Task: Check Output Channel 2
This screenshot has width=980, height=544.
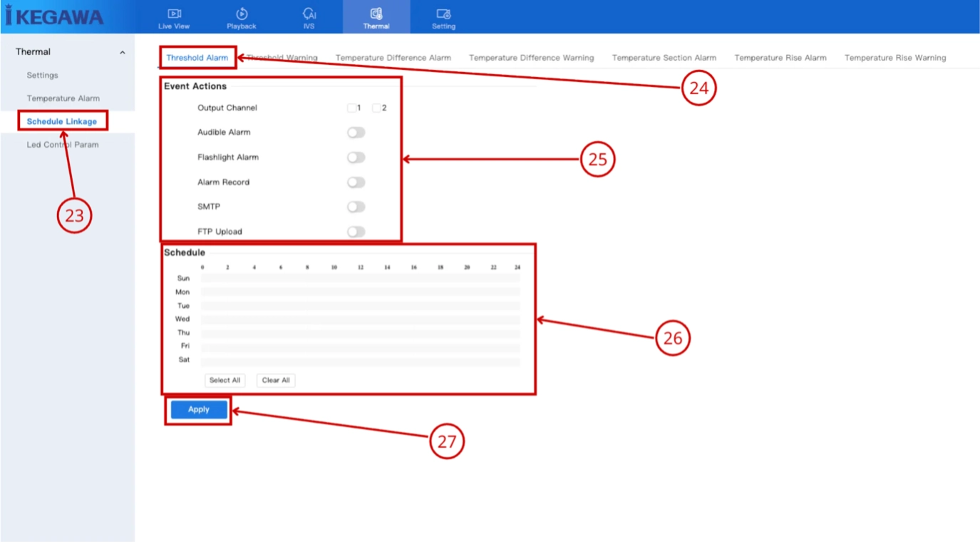Action: click(x=376, y=108)
